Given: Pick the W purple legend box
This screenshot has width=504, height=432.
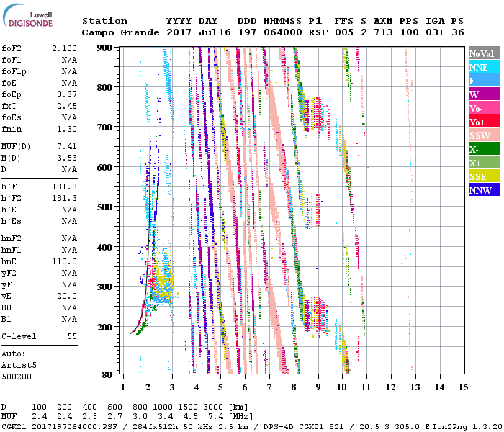Looking at the screenshot, I should tap(484, 95).
